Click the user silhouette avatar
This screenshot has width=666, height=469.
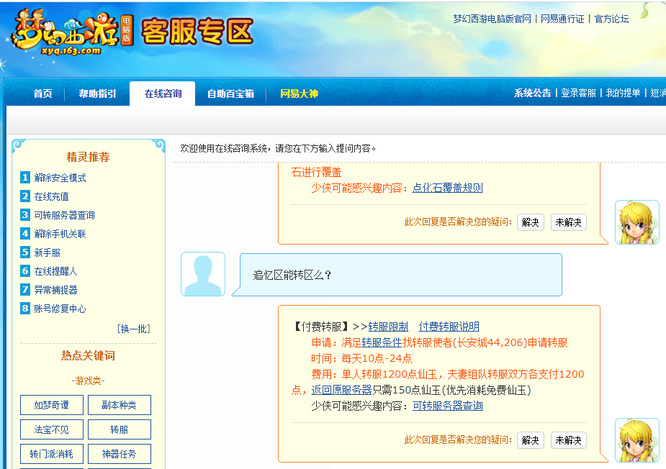203,274
